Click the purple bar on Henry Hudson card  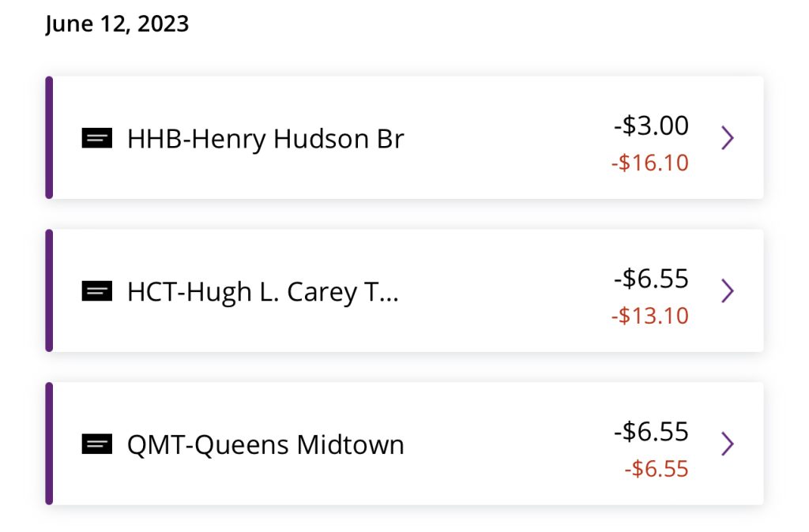[x=49, y=137]
